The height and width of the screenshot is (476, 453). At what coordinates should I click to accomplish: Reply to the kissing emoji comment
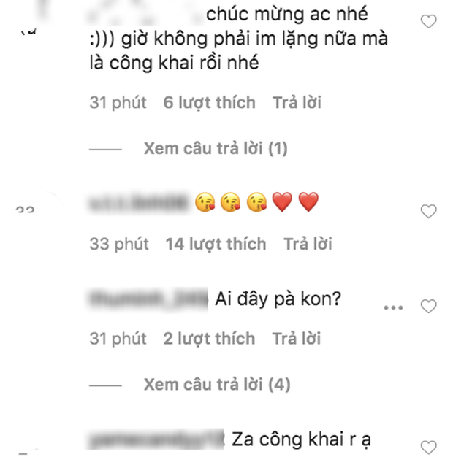[308, 244]
